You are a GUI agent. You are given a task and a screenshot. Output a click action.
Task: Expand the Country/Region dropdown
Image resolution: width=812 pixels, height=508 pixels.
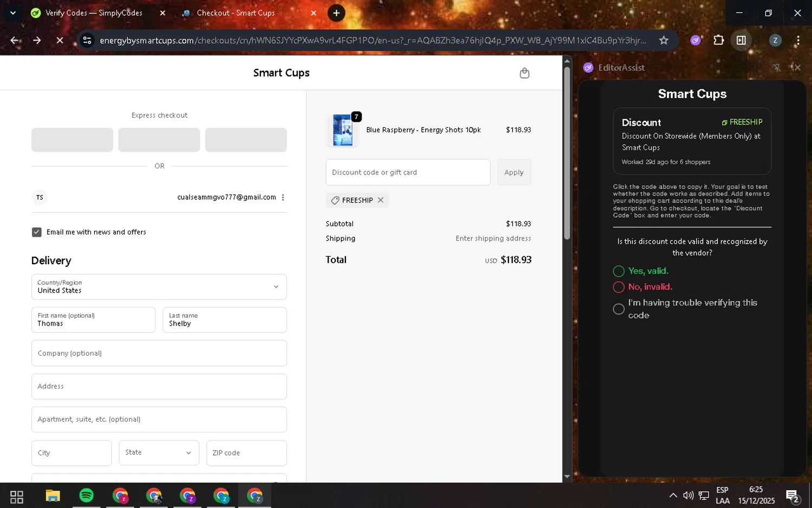159,287
